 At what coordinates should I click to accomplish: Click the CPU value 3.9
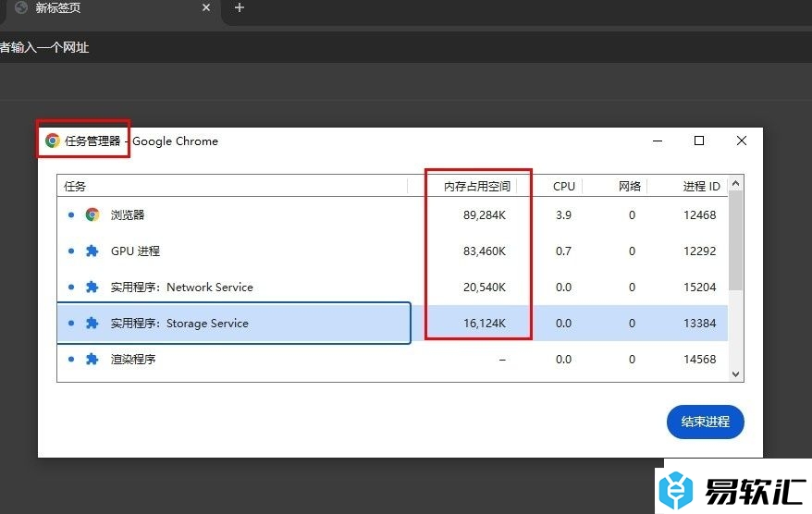[x=563, y=214]
